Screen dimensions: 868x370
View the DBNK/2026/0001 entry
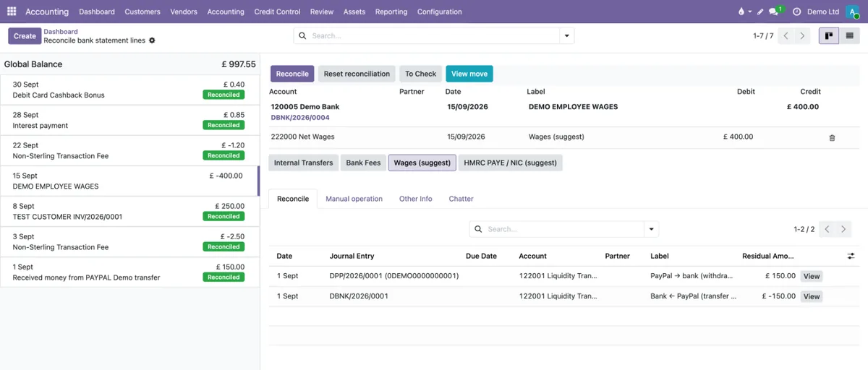click(x=812, y=296)
